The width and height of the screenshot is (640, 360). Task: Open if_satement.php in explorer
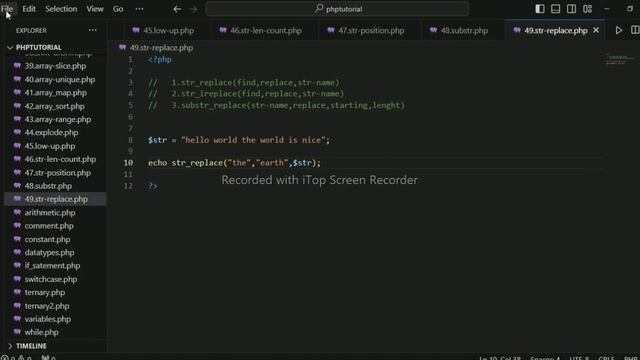pyautogui.click(x=52, y=266)
